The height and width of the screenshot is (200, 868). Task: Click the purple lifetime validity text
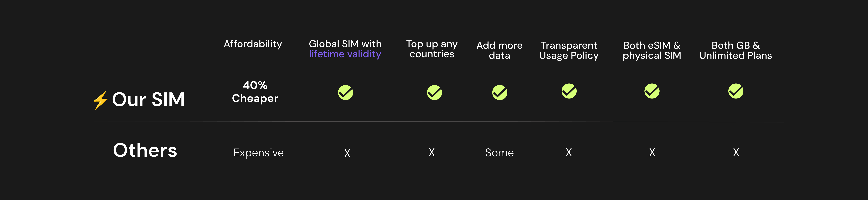pos(345,54)
